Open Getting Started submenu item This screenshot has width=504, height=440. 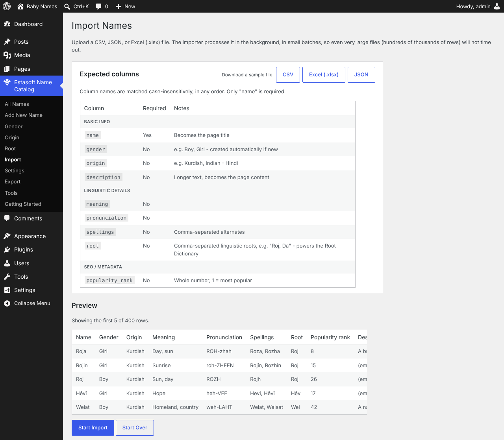[23, 204]
